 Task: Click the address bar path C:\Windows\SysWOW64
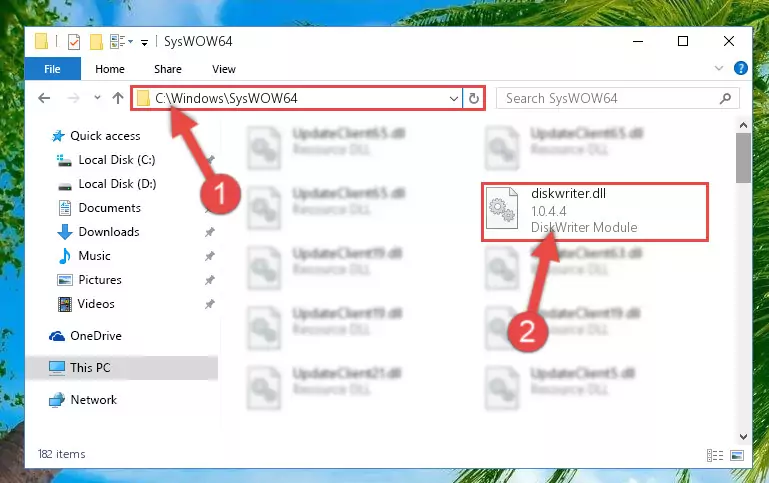[226, 98]
